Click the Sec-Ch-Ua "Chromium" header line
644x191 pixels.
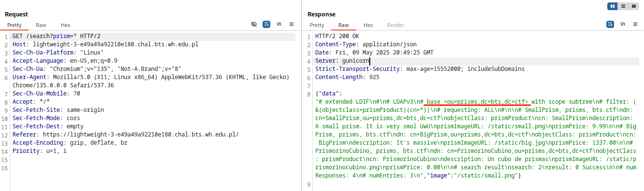click(97, 69)
